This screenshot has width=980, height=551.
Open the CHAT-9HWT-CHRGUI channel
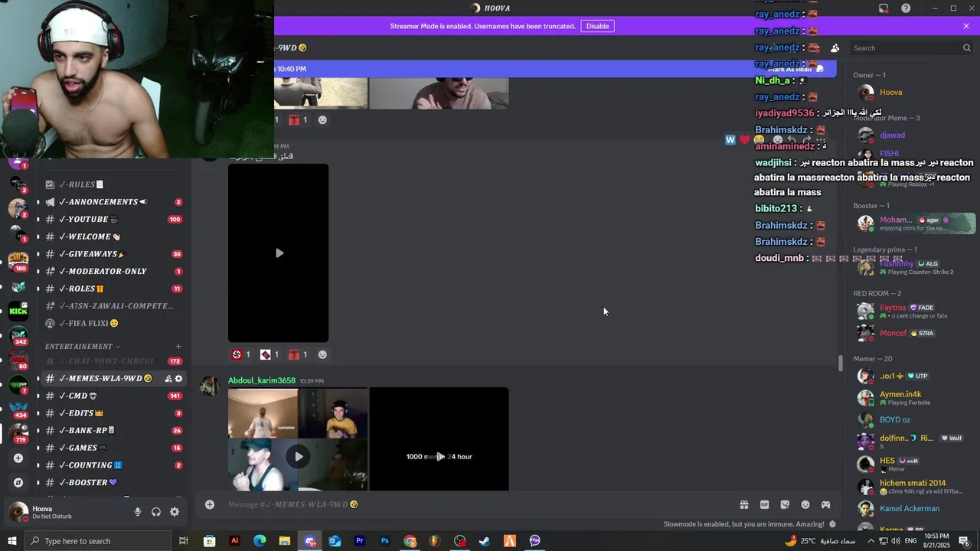pos(113,361)
